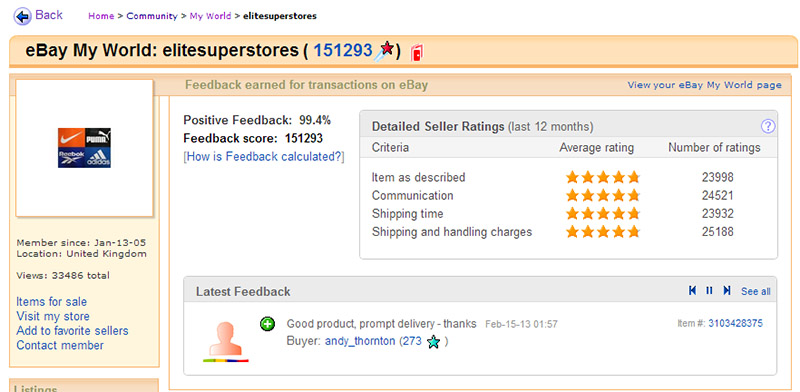Go to Home in breadcrumb
The height and width of the screenshot is (392, 800).
point(101,16)
